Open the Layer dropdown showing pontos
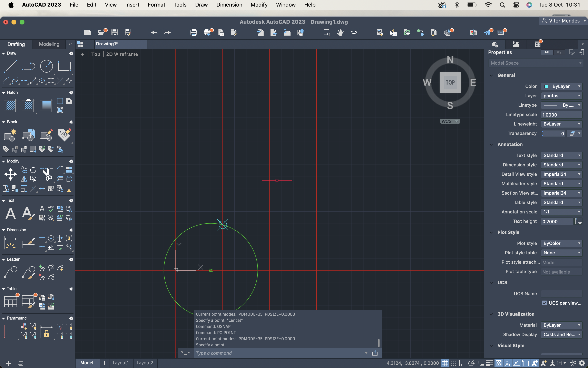The image size is (588, 368). point(561,96)
